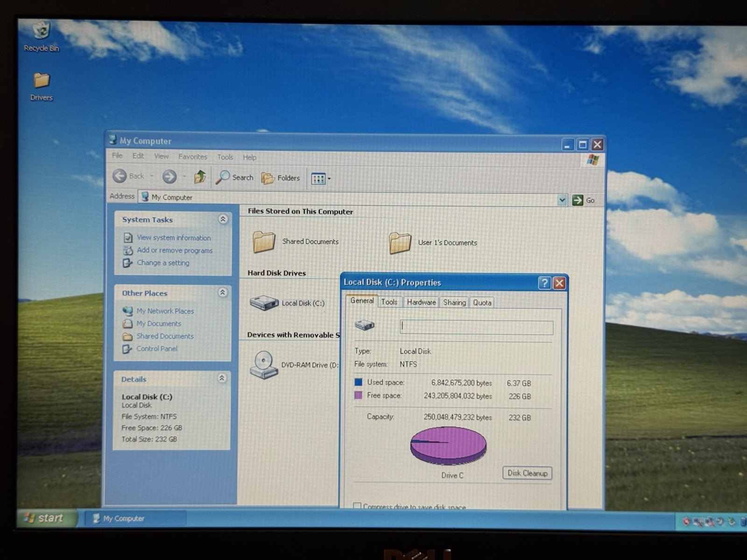Open the Search pane
The image size is (747, 560).
(x=234, y=177)
